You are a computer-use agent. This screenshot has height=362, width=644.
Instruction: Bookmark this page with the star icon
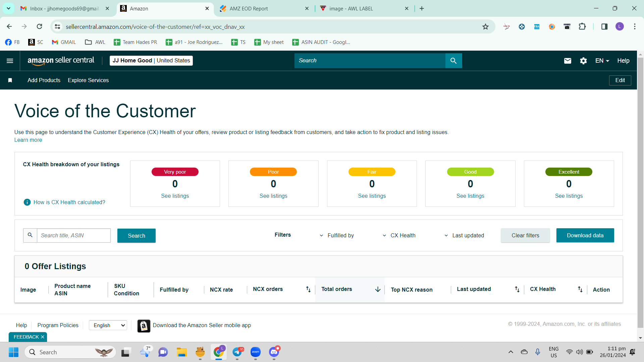point(485,27)
